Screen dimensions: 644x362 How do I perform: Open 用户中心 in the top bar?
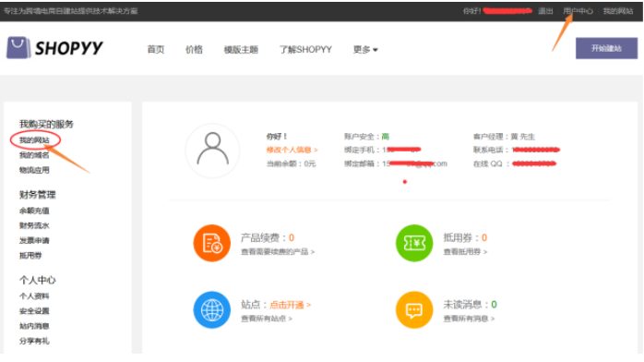click(x=578, y=11)
